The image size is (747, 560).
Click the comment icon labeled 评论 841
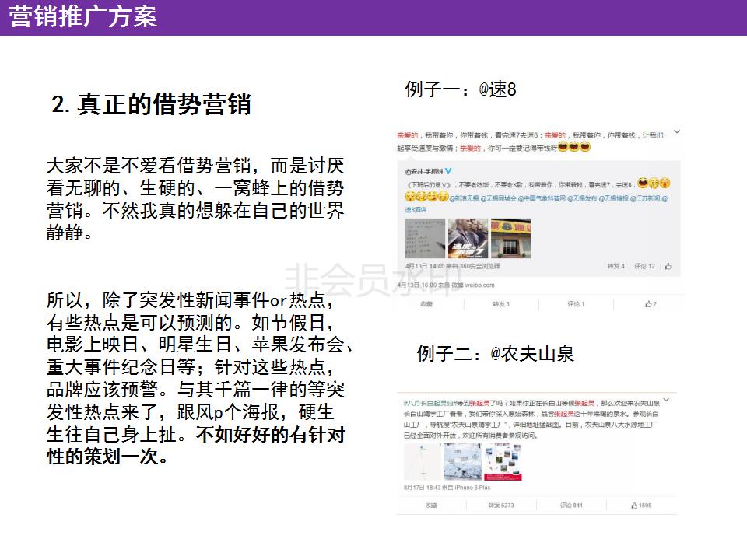tap(571, 505)
